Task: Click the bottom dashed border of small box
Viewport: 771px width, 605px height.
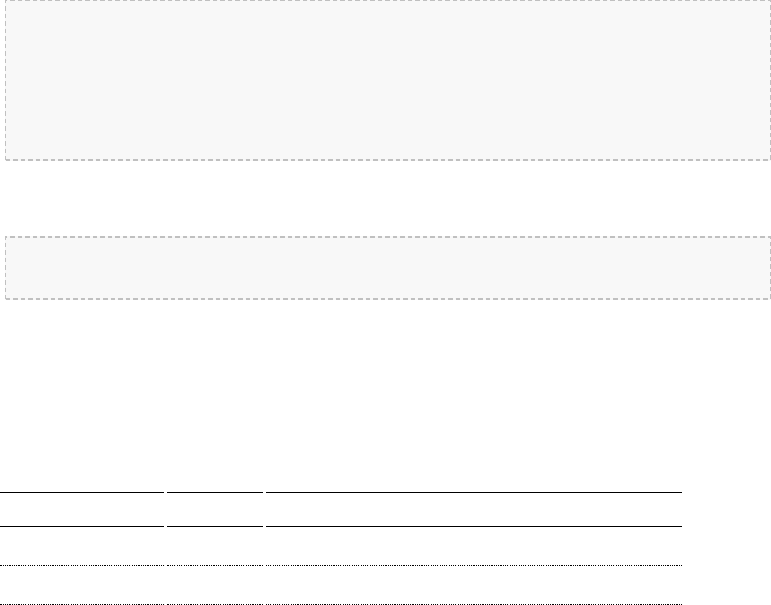Action: click(x=387, y=299)
